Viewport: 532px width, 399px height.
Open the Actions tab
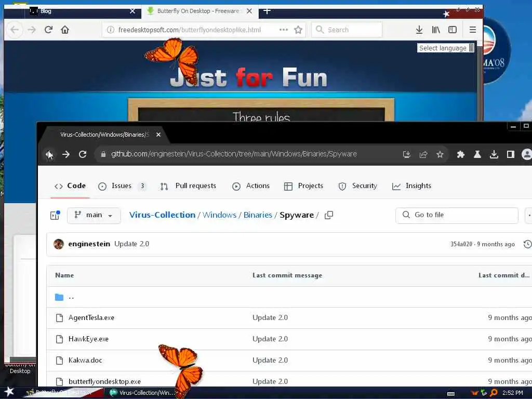tap(251, 186)
